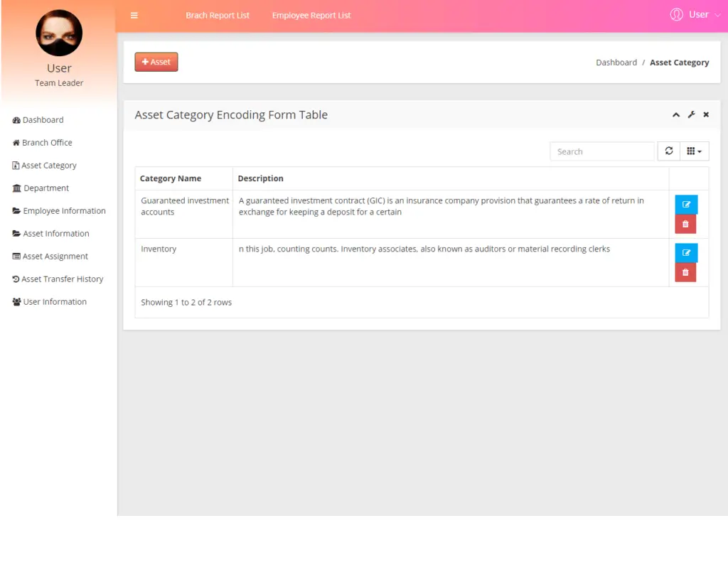This screenshot has height=582, width=728.
Task: Click inside the Search field
Action: click(x=601, y=151)
